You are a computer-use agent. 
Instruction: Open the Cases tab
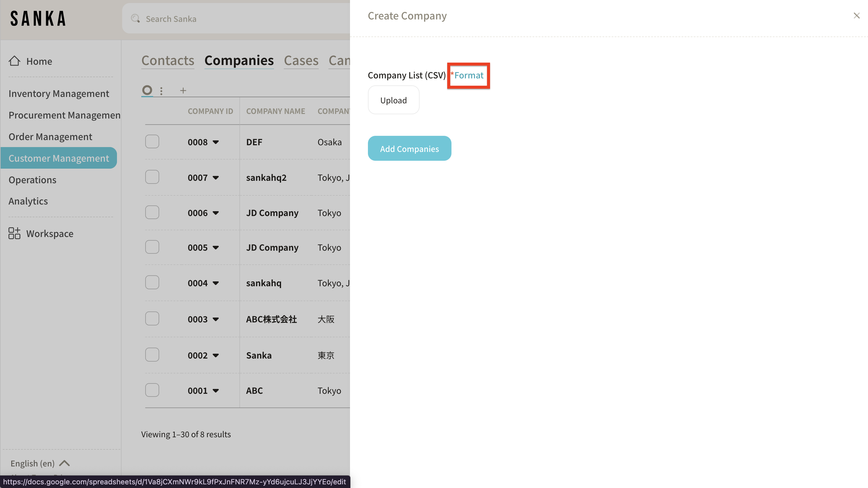(x=301, y=61)
